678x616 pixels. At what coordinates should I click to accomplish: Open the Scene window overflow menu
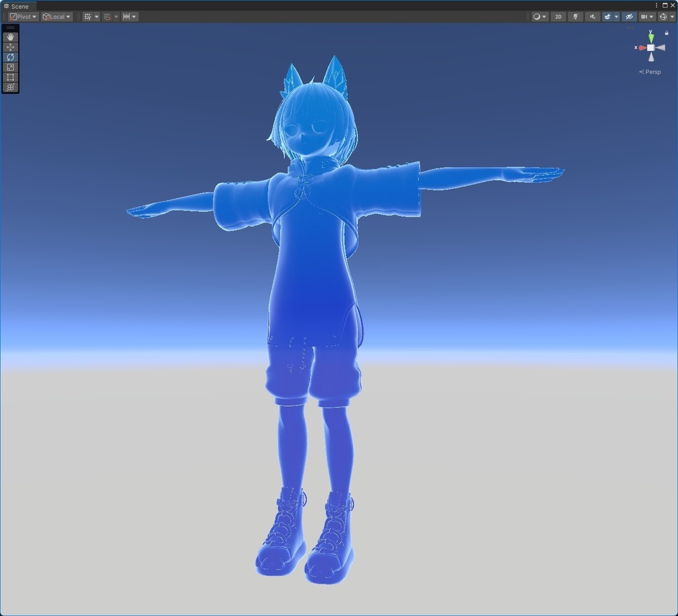tap(656, 5)
